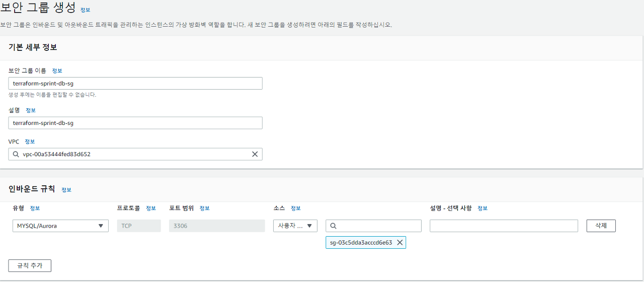Click the sg-03c5dda3acccd6e63 tag text
This screenshot has width=644, height=282.
(361, 243)
